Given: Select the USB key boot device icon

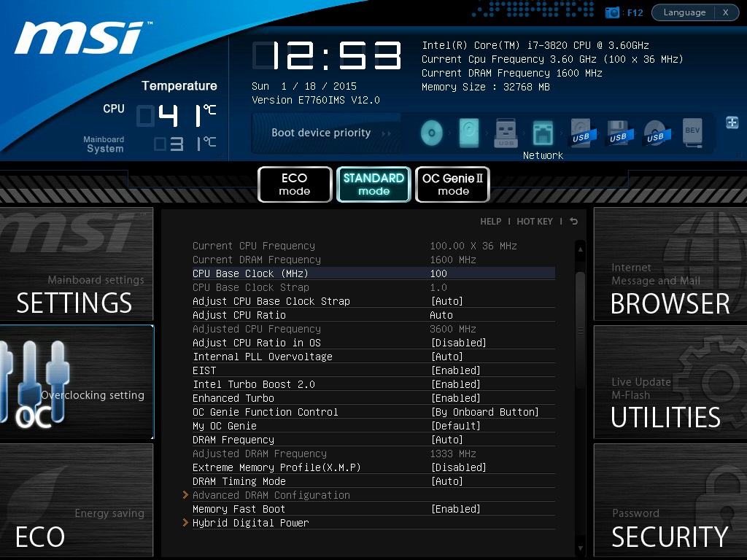Looking at the screenshot, I should point(506,133).
